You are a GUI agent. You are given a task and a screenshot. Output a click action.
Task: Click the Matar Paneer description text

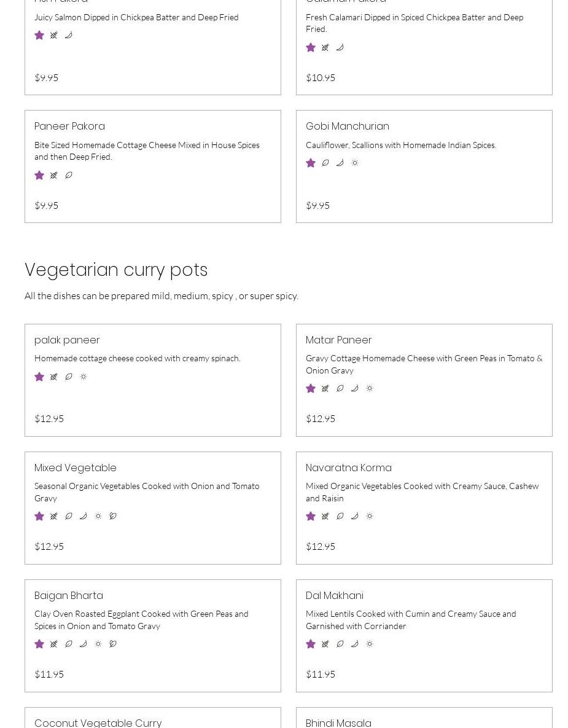click(424, 364)
